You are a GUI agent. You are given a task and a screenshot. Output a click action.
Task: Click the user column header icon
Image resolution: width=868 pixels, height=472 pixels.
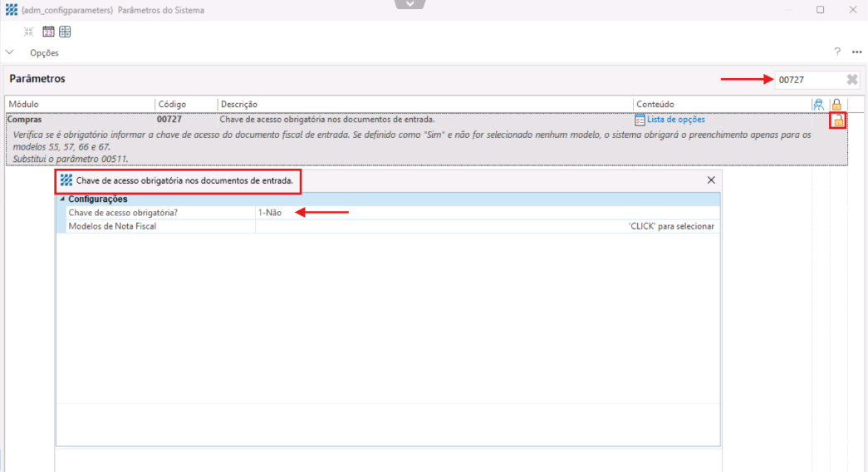tap(819, 105)
